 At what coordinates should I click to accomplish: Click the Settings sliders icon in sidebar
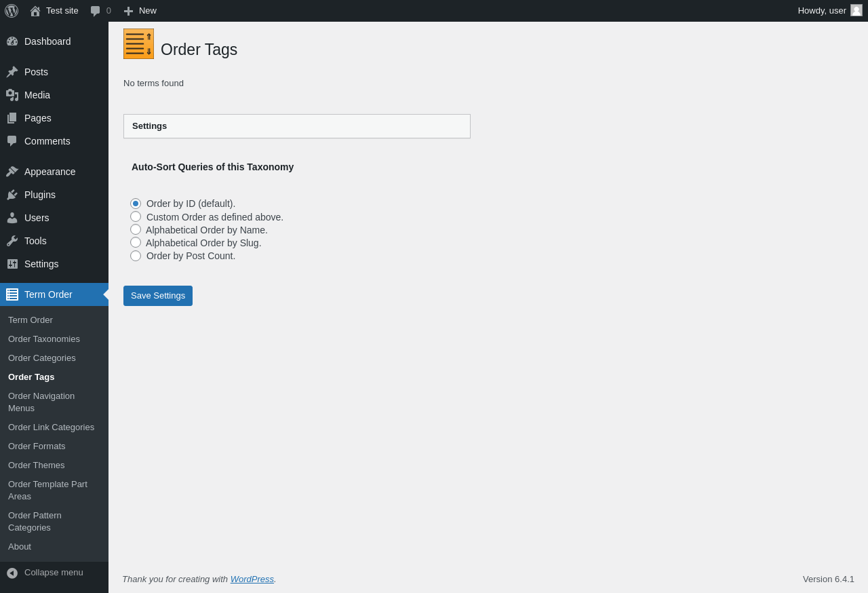12,264
